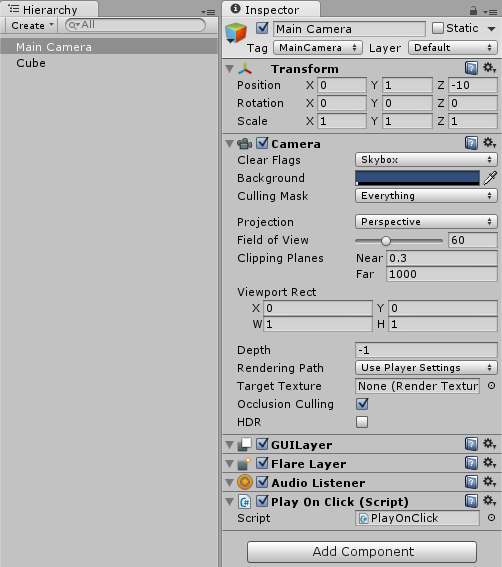
Task: Switch to the Inspector tab
Action: click(x=271, y=9)
